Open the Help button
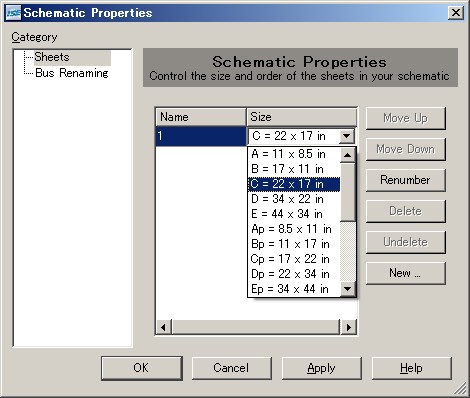 pos(412,368)
